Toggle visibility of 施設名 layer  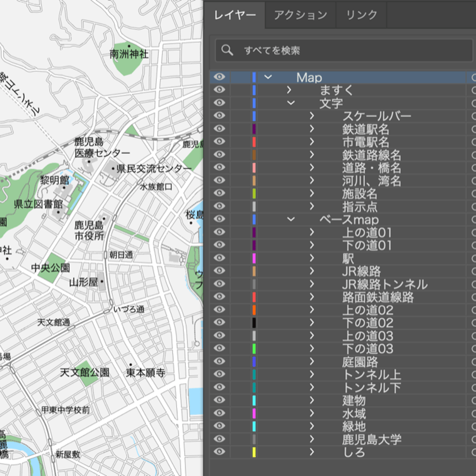click(x=219, y=193)
